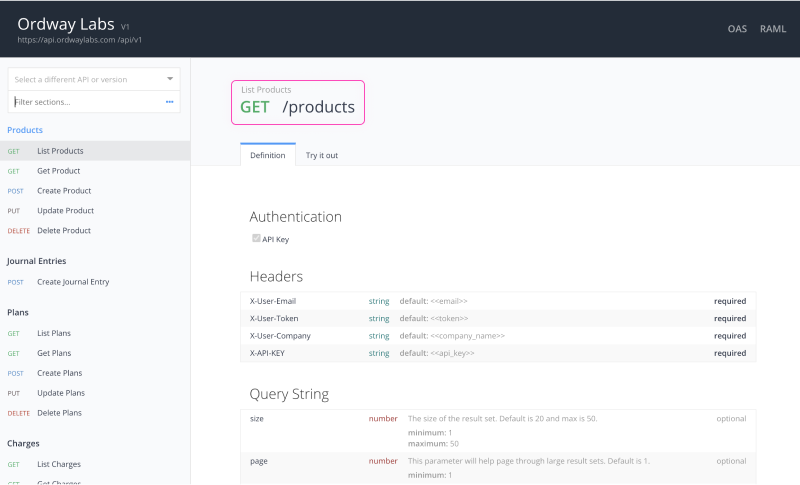Select List Products in sidebar
The height and width of the screenshot is (485, 800).
[60, 151]
